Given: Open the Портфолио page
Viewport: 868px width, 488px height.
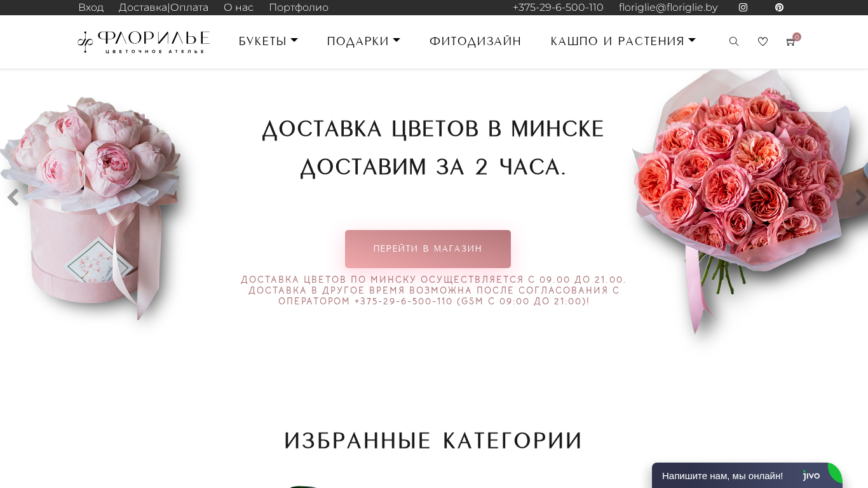Looking at the screenshot, I should pos(299,8).
